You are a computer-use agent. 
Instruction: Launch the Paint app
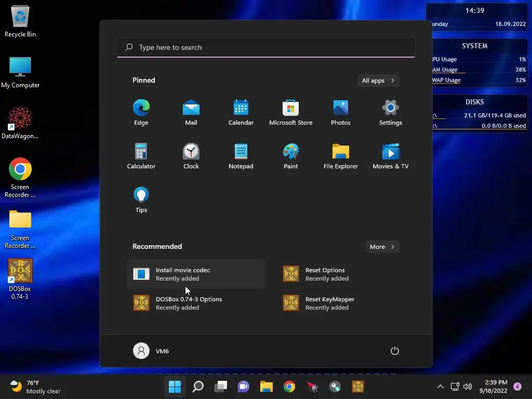coord(291,156)
